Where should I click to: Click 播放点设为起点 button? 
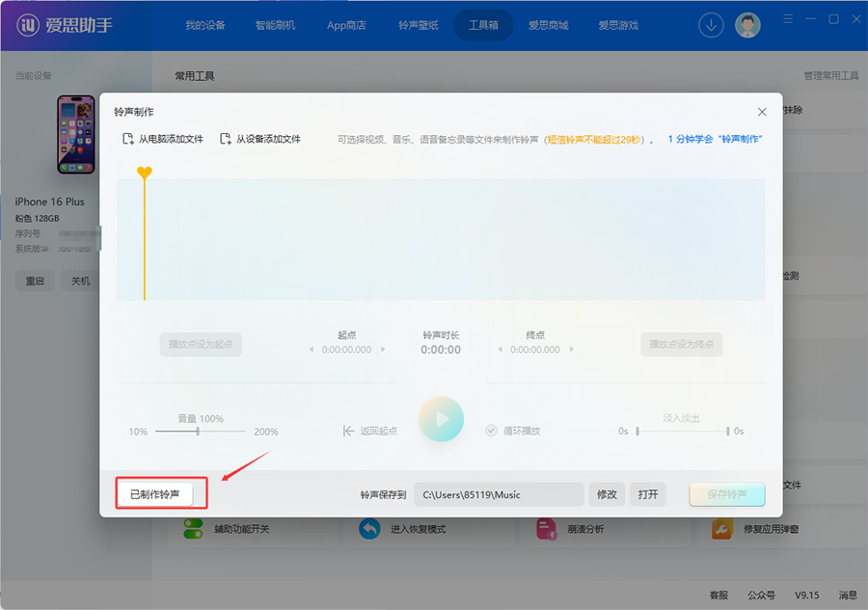point(201,344)
